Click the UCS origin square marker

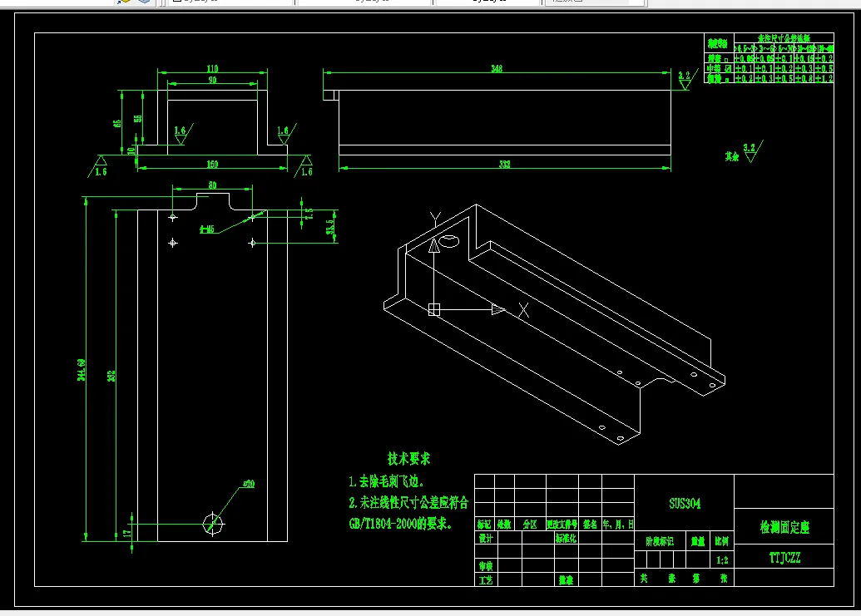[x=433, y=310]
